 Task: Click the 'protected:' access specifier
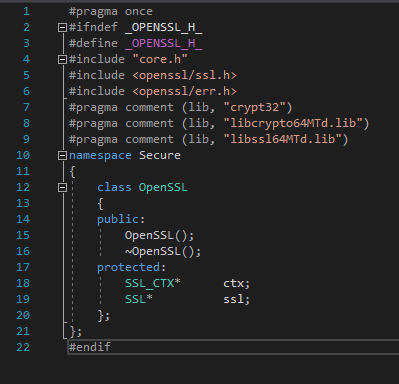tap(131, 267)
